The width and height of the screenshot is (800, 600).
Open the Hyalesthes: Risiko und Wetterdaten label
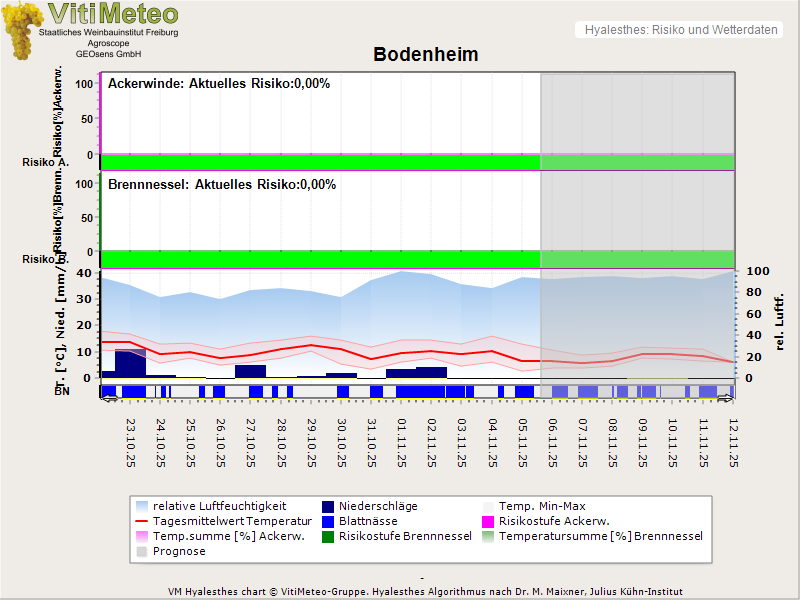(680, 30)
